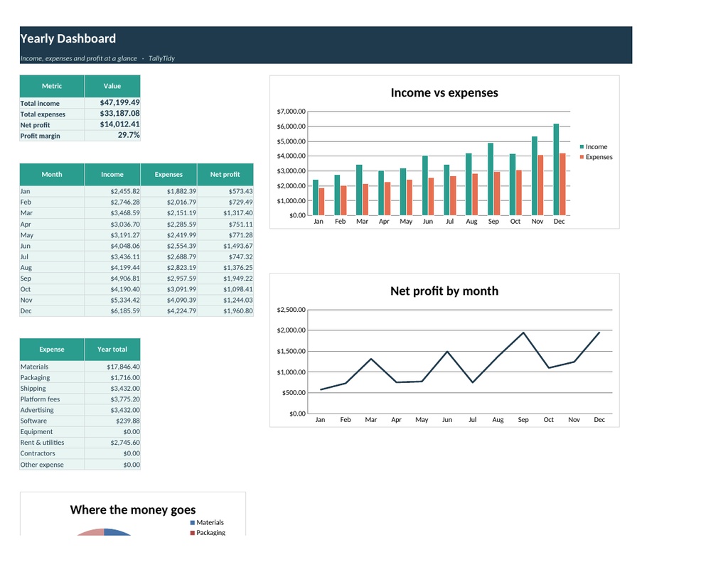Select Shipping total $3,432.00
This screenshot has width=728, height=562.
(112, 389)
